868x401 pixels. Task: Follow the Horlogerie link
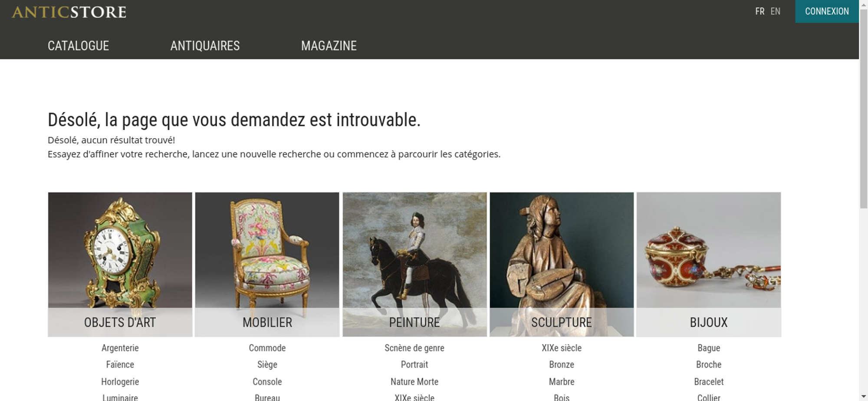point(120,382)
